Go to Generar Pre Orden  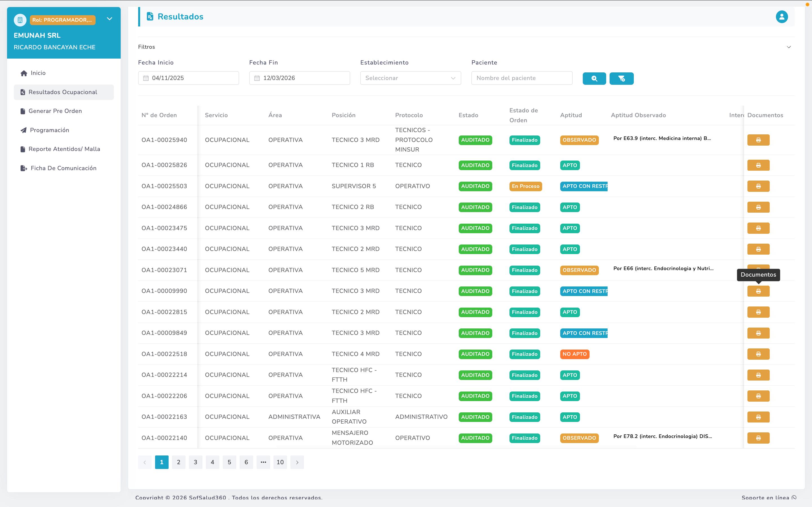point(55,111)
